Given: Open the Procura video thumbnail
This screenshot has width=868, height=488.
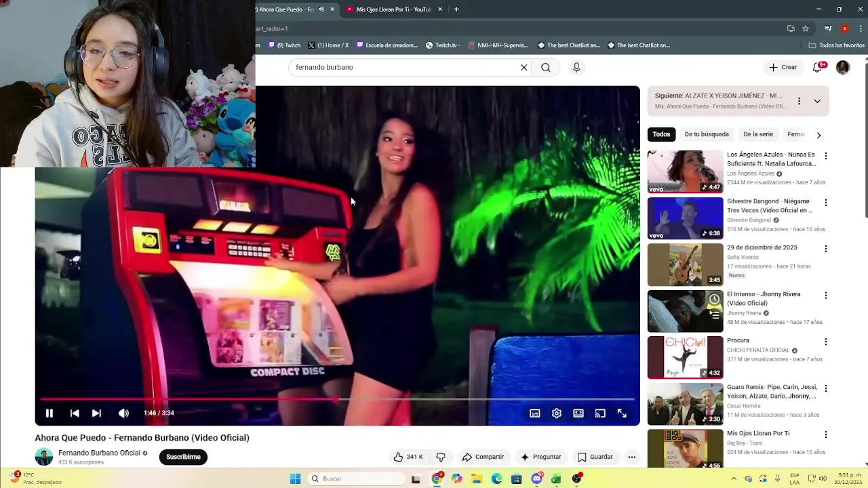Looking at the screenshot, I should point(685,357).
